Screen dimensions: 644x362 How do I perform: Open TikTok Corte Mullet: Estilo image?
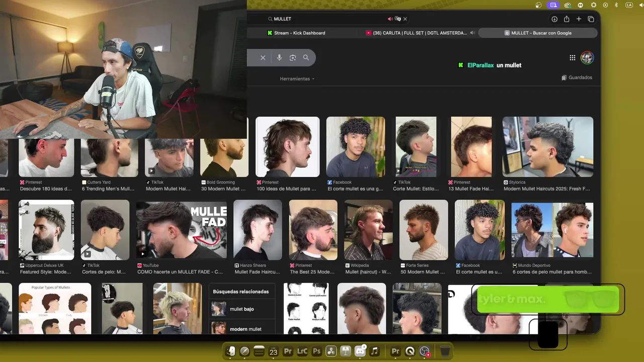(416, 147)
